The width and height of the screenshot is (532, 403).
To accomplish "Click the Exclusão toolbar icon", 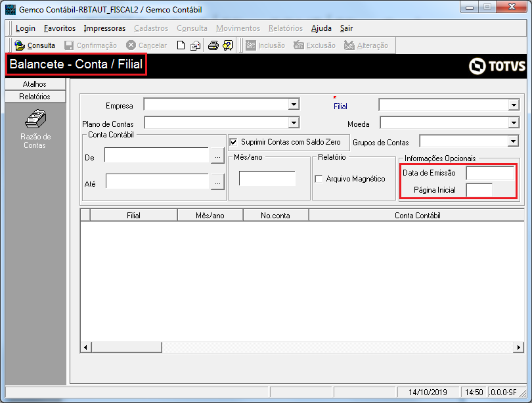I will (x=299, y=45).
